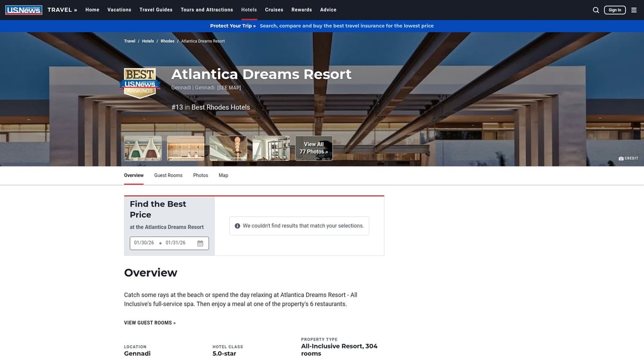Click the Best Rhodes Hotels ranking link
This screenshot has height=362, width=644.
pos(221,107)
